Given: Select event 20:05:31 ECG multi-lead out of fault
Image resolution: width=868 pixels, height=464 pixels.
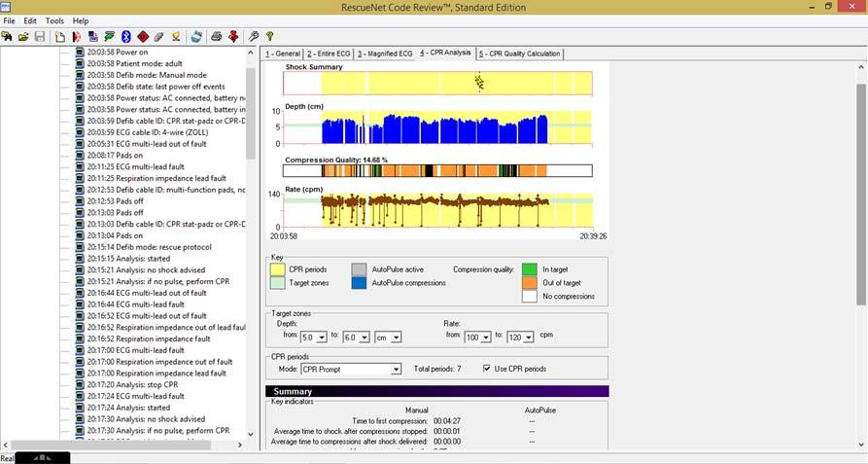Looking at the screenshot, I should tap(147, 144).
